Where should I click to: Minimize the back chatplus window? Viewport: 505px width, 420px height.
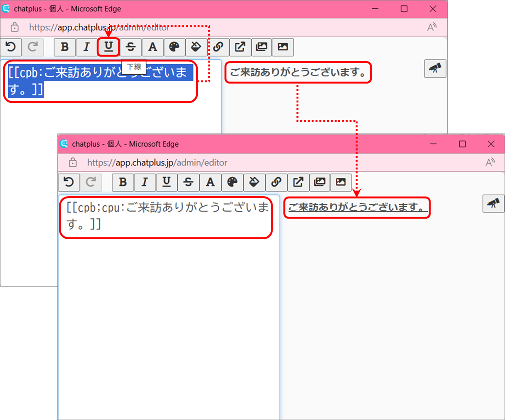point(375,9)
